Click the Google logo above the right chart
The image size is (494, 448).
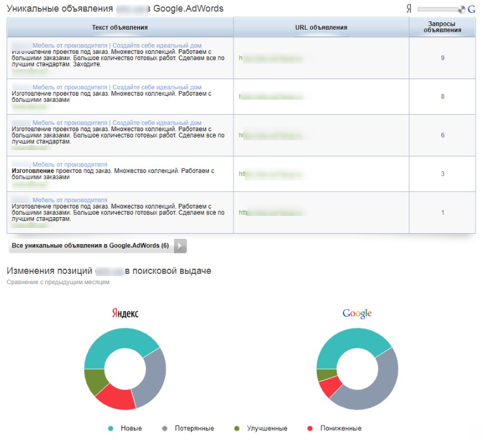click(x=357, y=313)
